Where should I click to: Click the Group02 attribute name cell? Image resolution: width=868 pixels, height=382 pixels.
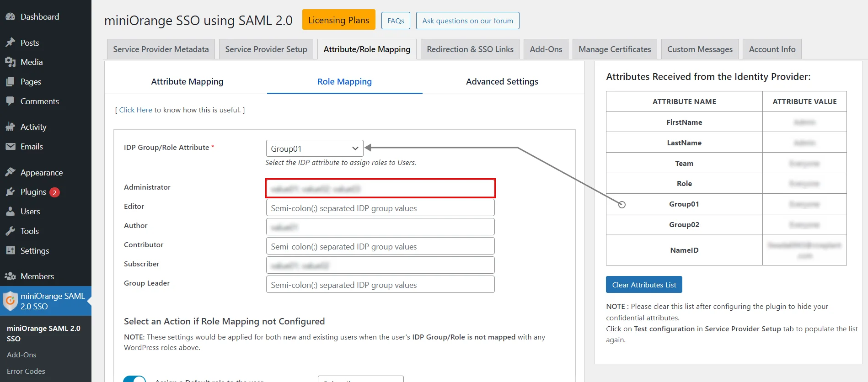coord(684,224)
